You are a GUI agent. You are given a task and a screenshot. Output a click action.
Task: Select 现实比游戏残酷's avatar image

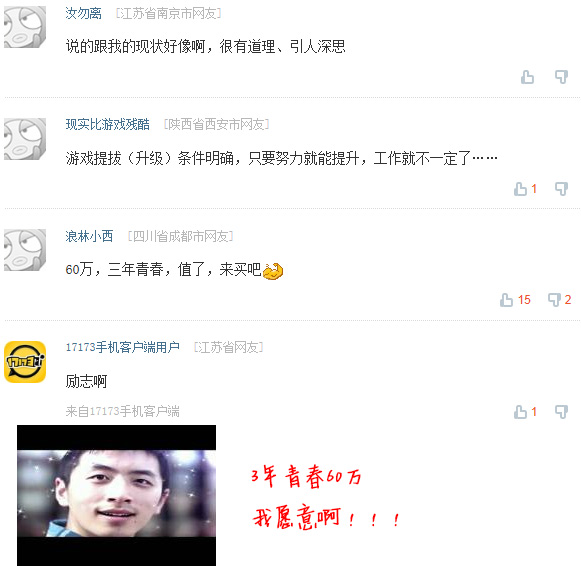click(x=25, y=139)
